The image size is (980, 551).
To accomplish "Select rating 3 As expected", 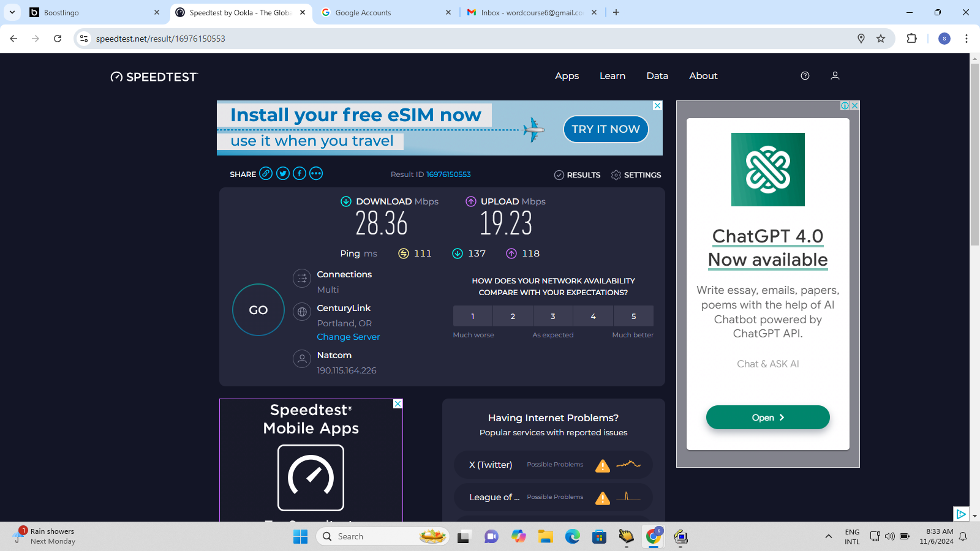I will [x=553, y=317].
